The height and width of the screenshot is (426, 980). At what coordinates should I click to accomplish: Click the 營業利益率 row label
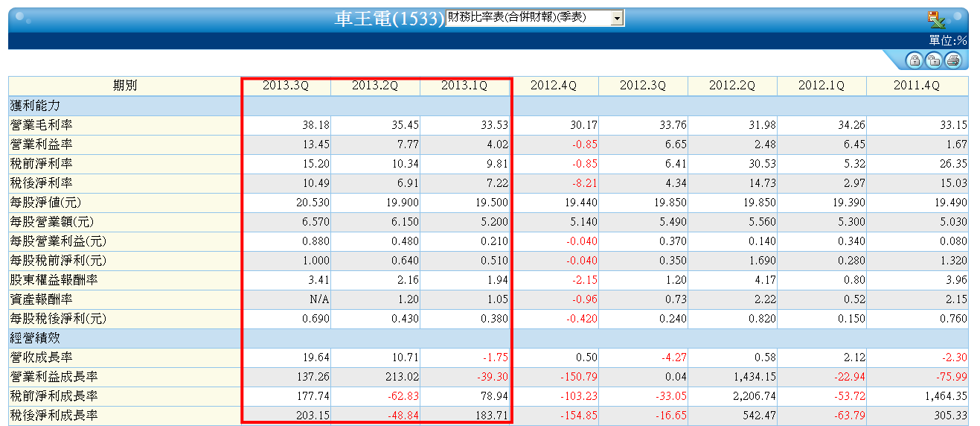coord(41,144)
